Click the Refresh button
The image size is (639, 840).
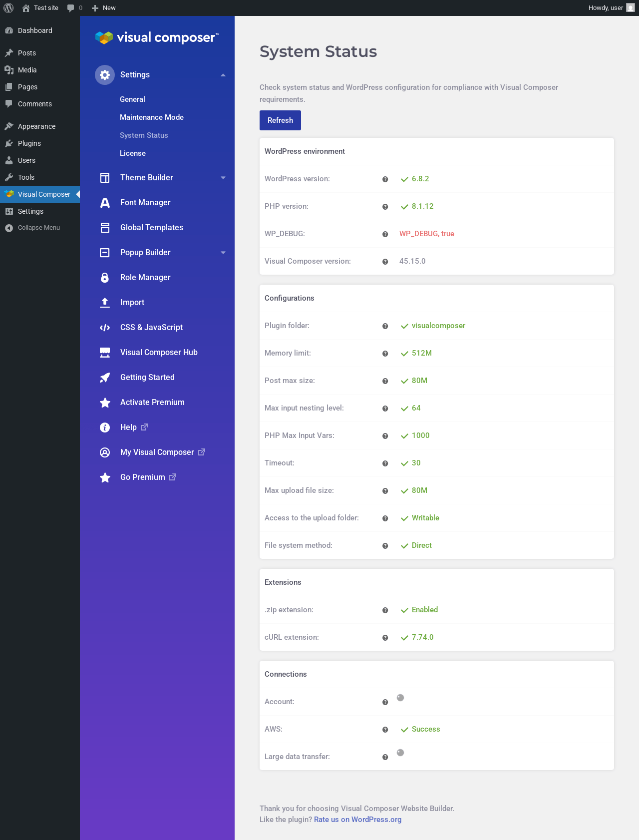point(280,120)
